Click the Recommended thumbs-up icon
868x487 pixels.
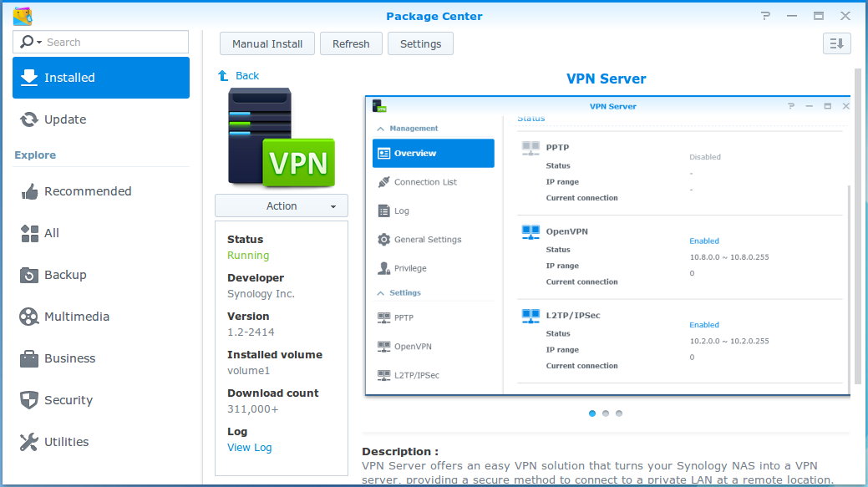point(29,191)
